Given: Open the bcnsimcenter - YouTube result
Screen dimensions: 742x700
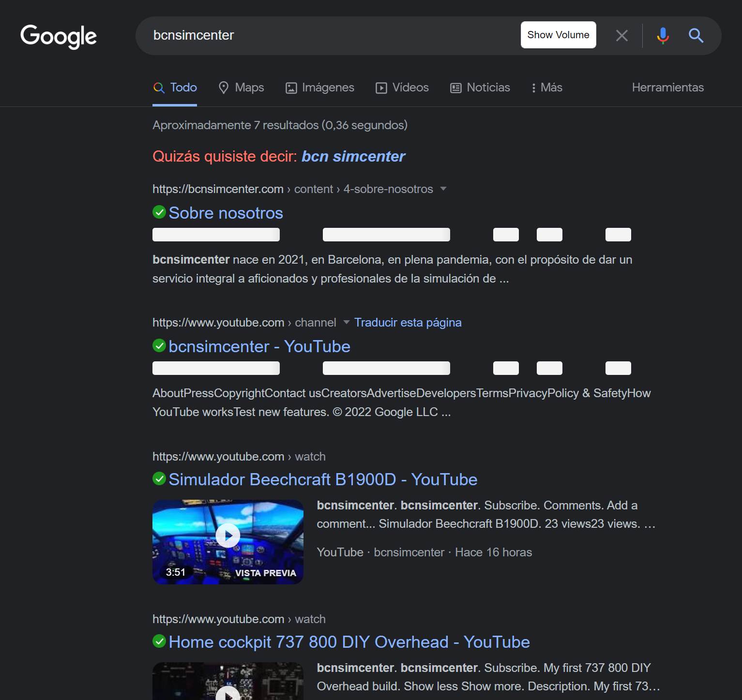Looking at the screenshot, I should (259, 346).
